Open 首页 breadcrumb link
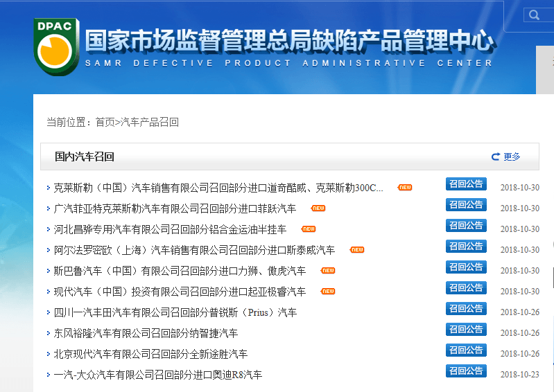554x392 pixels. [105, 122]
